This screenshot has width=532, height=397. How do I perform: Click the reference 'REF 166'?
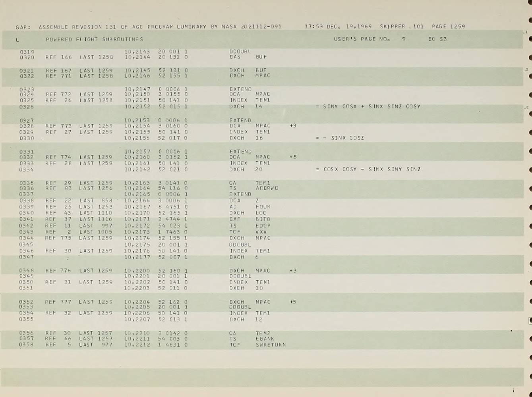(x=59, y=57)
